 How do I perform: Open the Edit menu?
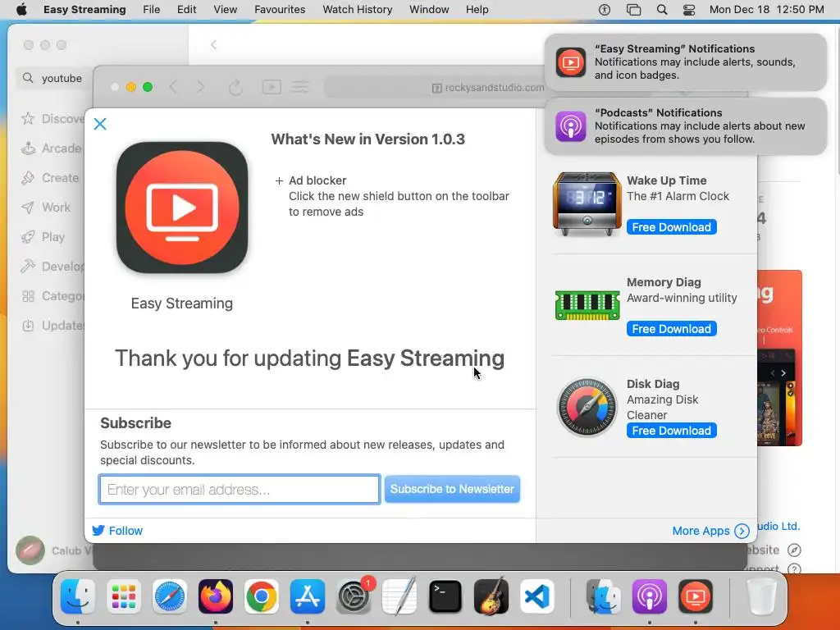186,10
